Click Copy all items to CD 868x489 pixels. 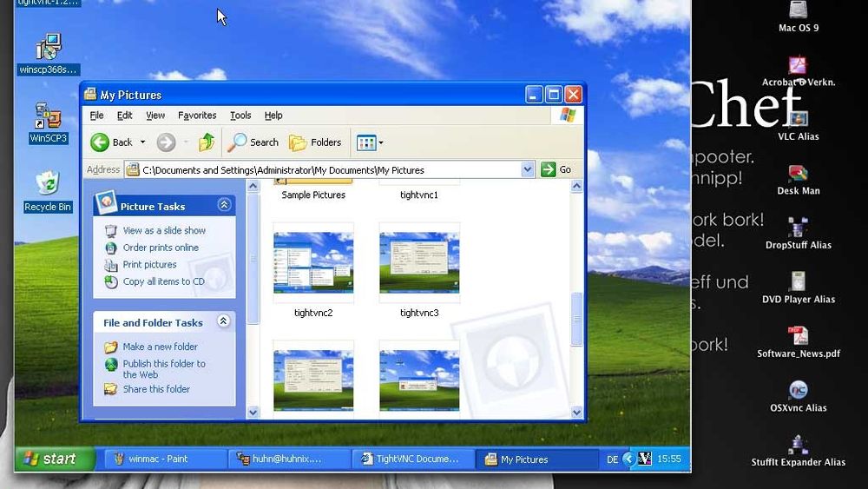click(x=164, y=281)
